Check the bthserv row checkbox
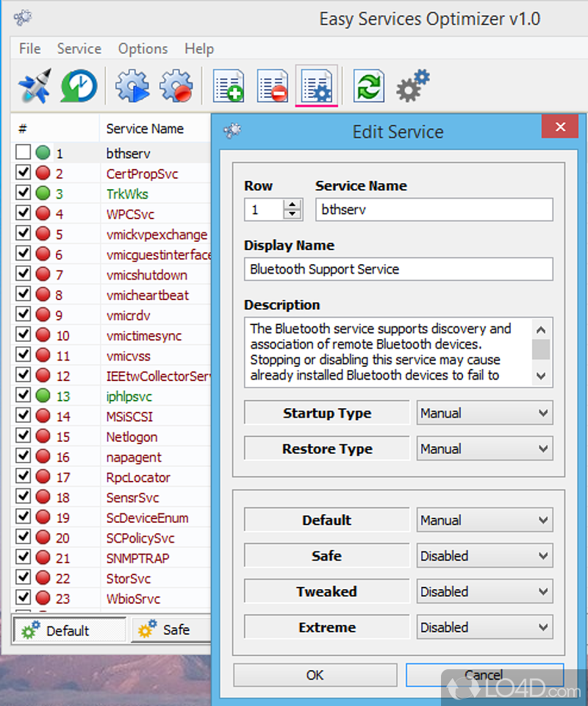Viewport: 588px width, 706px height. click(24, 153)
